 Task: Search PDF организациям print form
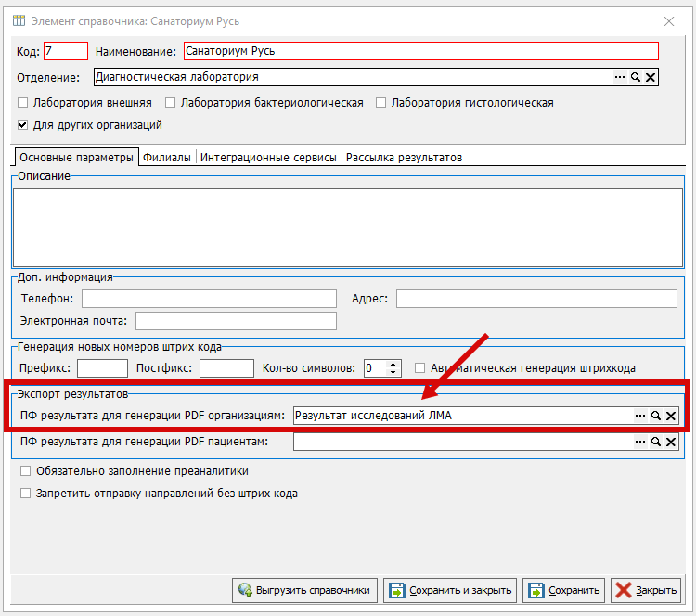pyautogui.click(x=655, y=417)
